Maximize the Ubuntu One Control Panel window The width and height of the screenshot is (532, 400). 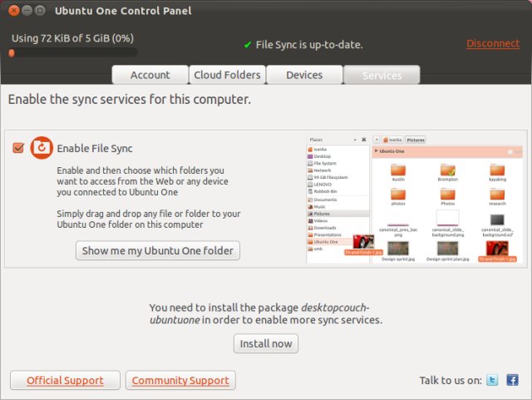click(x=40, y=11)
